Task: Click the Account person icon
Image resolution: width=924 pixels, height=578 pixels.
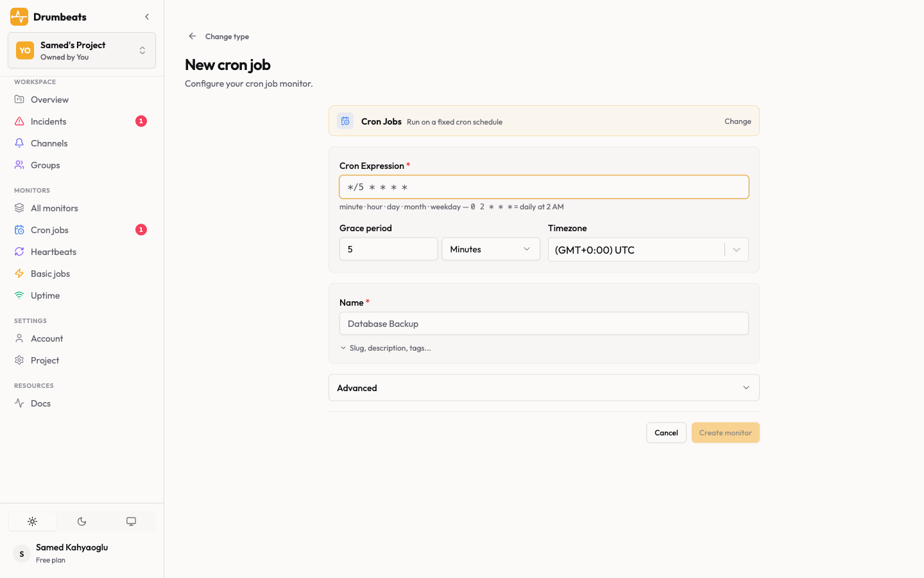Action: pos(19,338)
